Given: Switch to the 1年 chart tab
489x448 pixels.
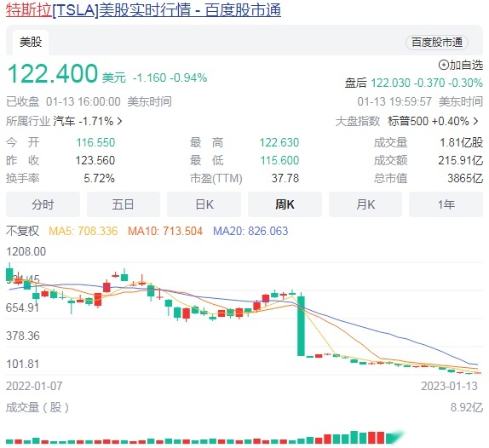Looking at the screenshot, I should (x=446, y=204).
